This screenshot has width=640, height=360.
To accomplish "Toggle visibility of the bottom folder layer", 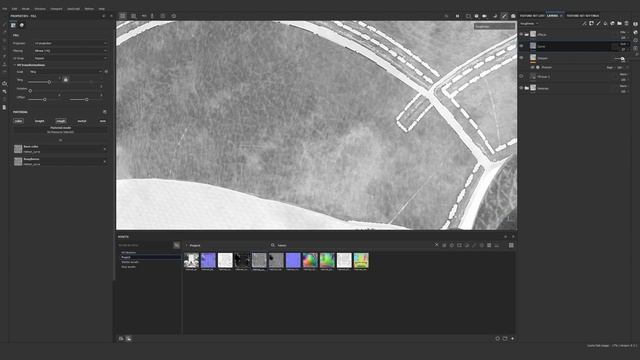I will [521, 88].
